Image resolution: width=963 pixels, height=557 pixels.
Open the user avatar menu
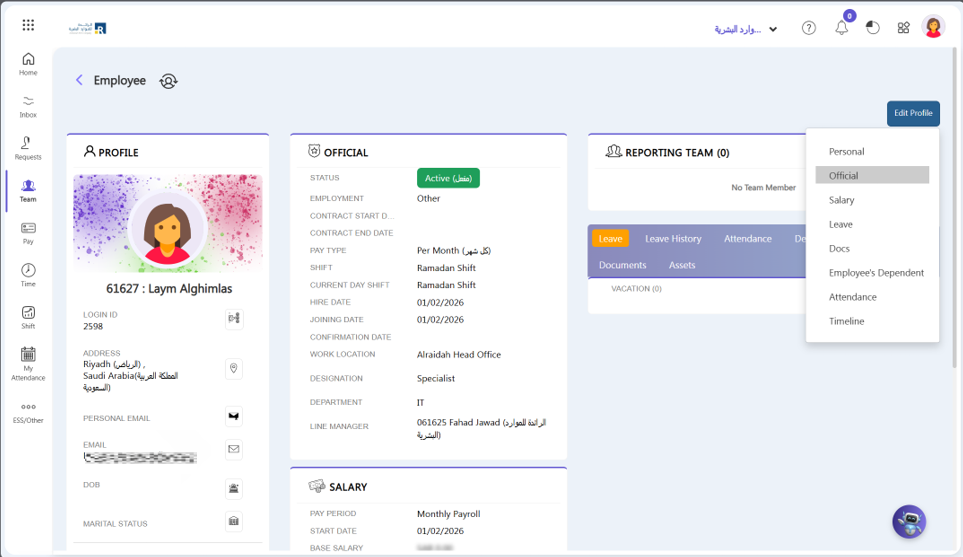tap(933, 27)
